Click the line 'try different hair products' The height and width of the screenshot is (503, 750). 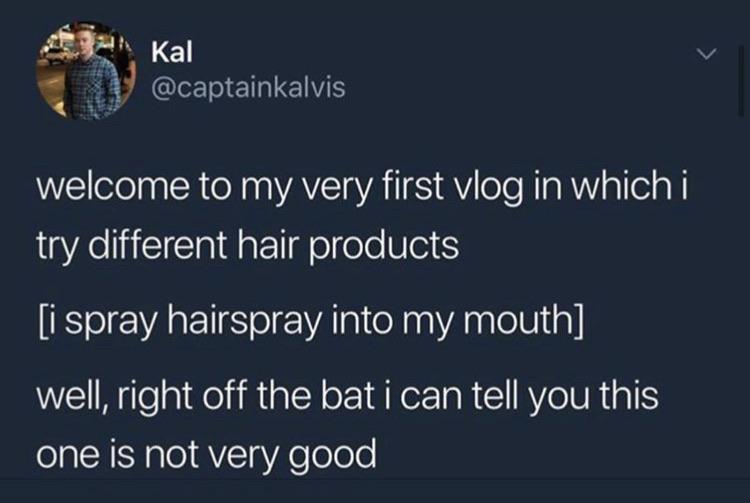tap(247, 246)
